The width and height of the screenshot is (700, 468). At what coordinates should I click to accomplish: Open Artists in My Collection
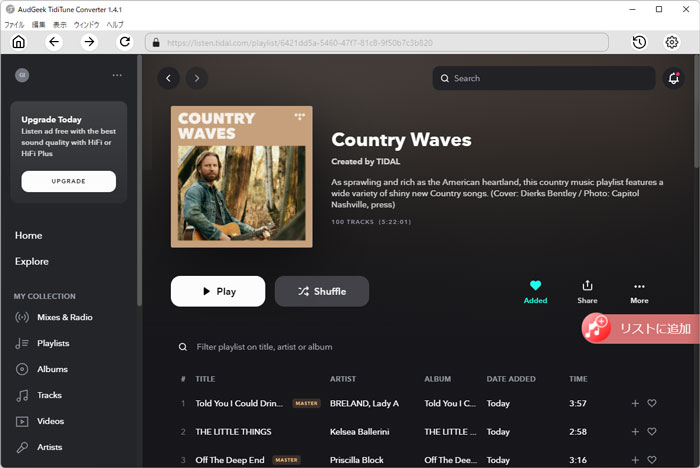[39, 447]
